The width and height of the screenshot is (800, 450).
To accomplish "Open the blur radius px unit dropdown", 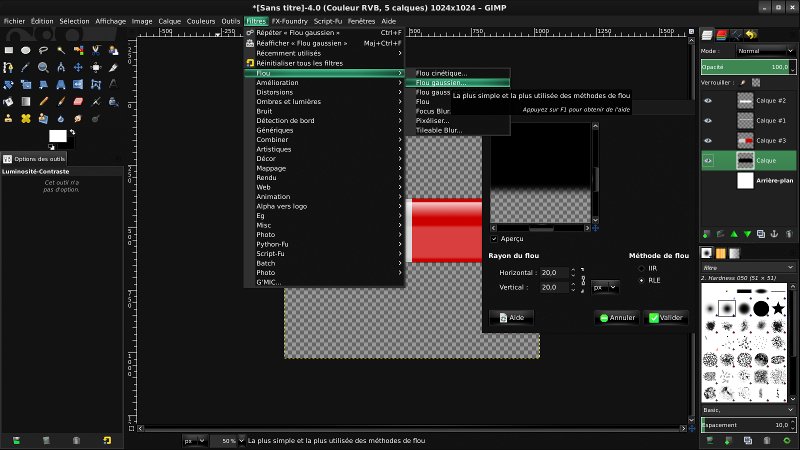I will (x=606, y=287).
